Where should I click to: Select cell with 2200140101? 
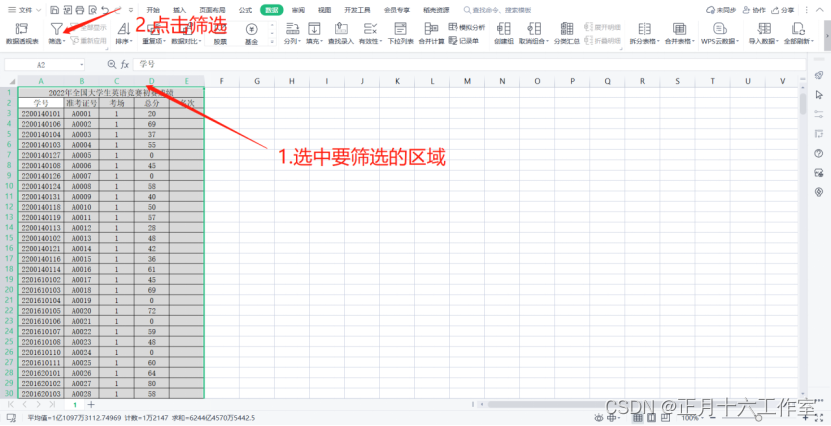(x=41, y=113)
